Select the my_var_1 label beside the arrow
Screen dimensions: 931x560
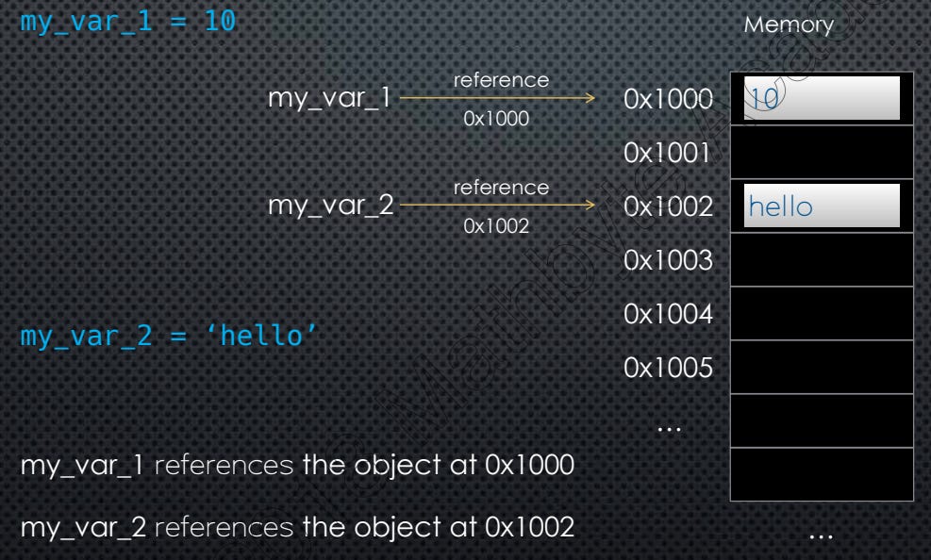click(329, 98)
